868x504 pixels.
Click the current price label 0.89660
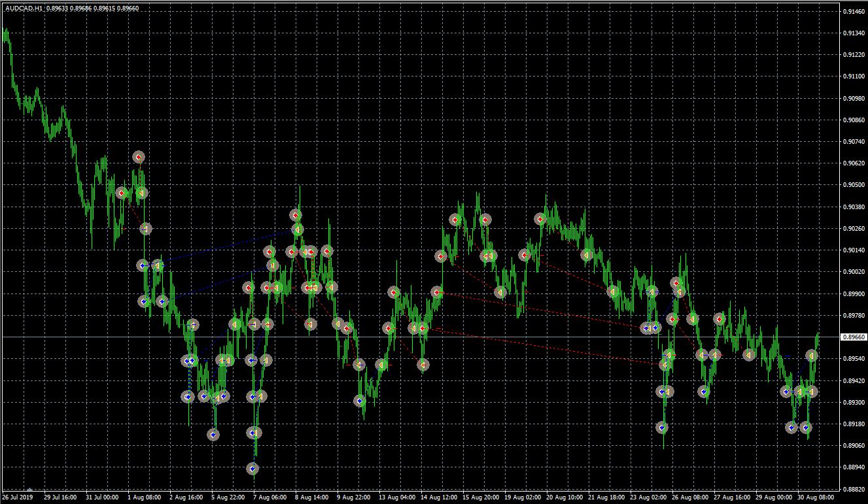854,337
